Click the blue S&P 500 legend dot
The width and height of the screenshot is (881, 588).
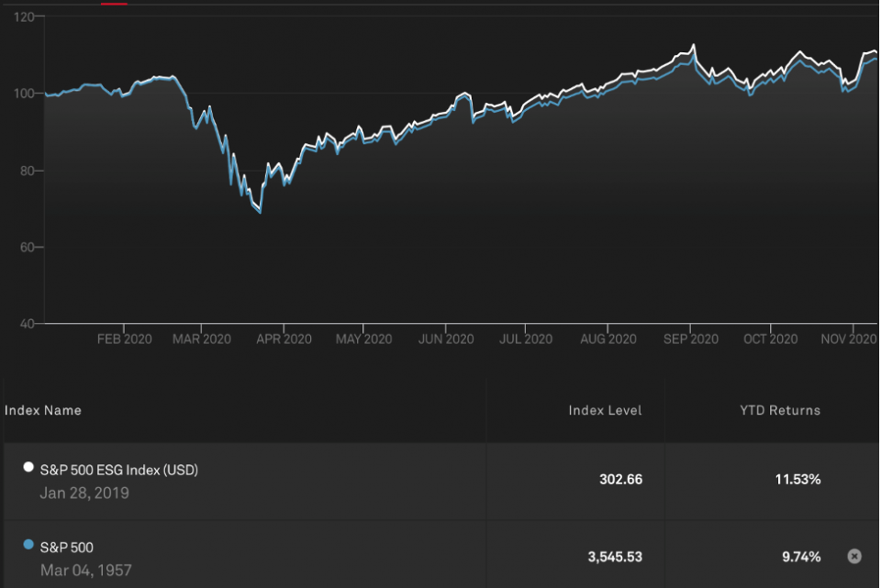point(28,545)
